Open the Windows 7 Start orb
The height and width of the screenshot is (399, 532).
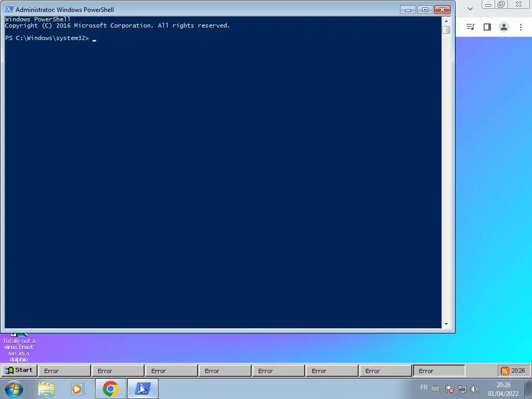[x=14, y=389]
